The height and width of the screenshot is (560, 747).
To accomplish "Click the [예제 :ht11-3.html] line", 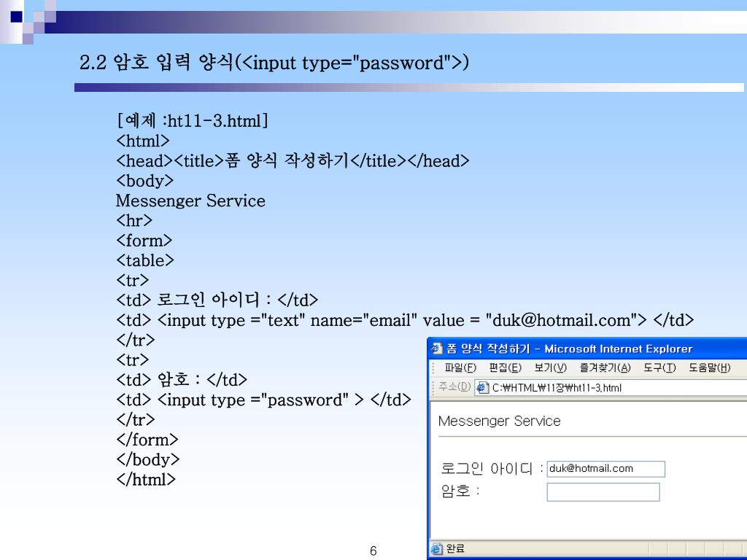I will click(192, 120).
